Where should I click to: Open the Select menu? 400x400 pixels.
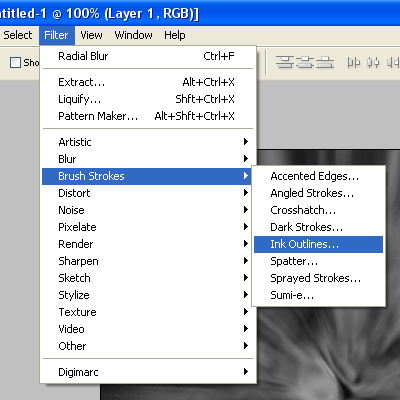click(x=17, y=35)
